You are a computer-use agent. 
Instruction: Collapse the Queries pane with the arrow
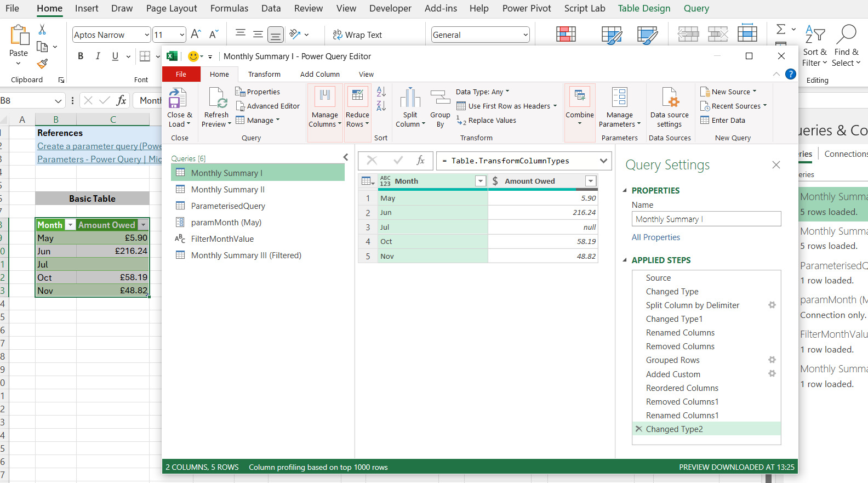(346, 157)
